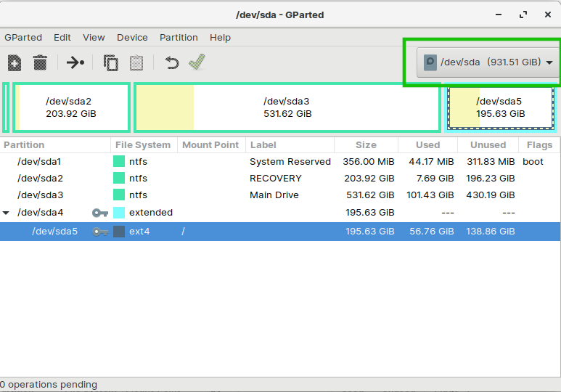Click the Undo last operation icon
Screen dimensions: 561x392
click(172, 62)
